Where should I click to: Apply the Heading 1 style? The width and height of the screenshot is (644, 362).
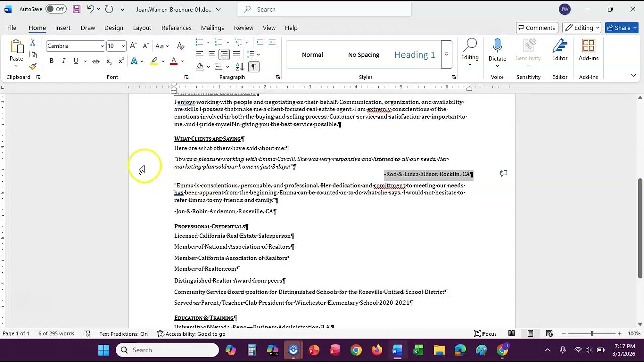(415, 55)
